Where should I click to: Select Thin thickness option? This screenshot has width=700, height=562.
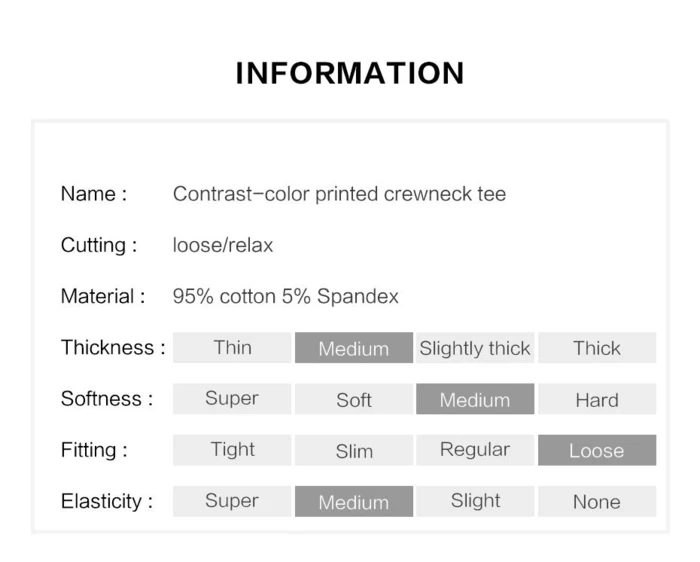(x=232, y=348)
